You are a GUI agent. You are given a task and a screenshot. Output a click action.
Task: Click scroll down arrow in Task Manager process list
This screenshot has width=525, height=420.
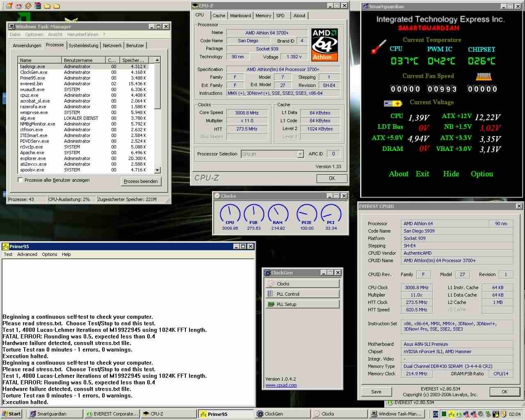pos(157,170)
